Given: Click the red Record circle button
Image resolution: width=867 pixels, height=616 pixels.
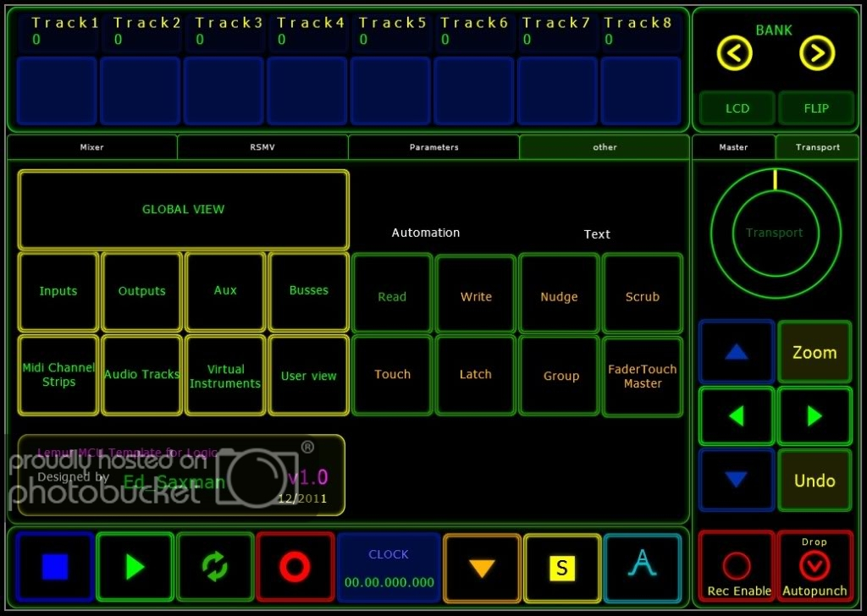Looking at the screenshot, I should click(x=295, y=567).
